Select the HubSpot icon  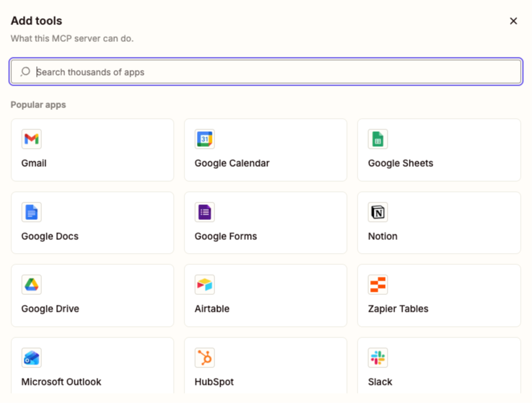pos(204,357)
